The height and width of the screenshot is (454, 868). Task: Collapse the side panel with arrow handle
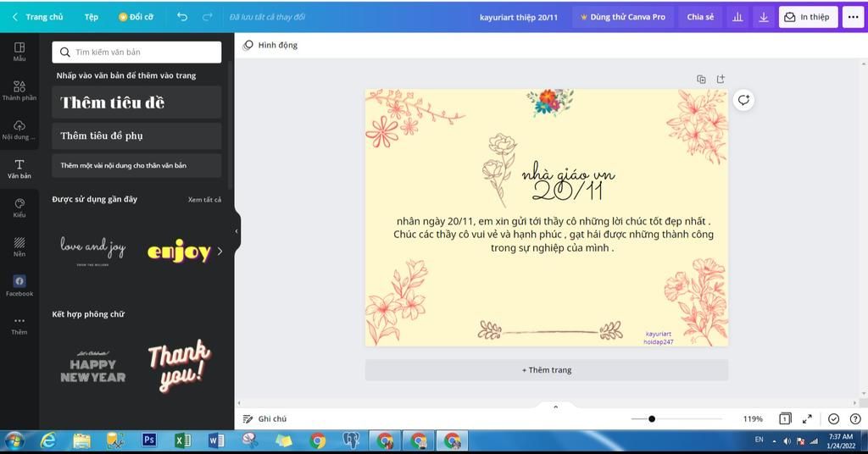pyautogui.click(x=237, y=231)
